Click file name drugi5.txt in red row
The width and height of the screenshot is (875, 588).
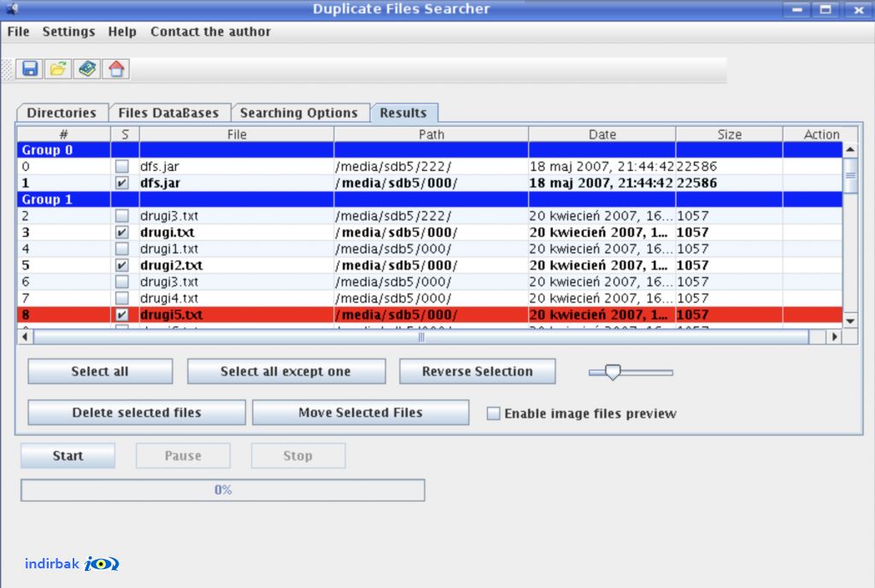[171, 315]
